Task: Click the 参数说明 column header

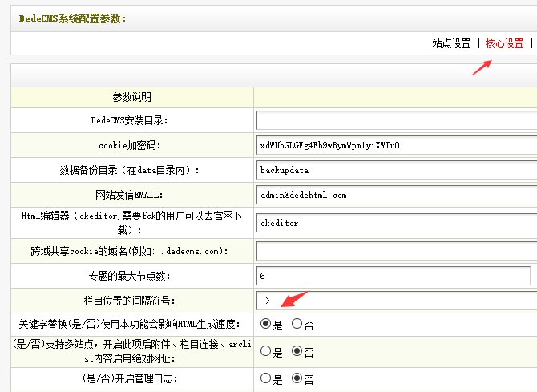Action: click(x=132, y=97)
